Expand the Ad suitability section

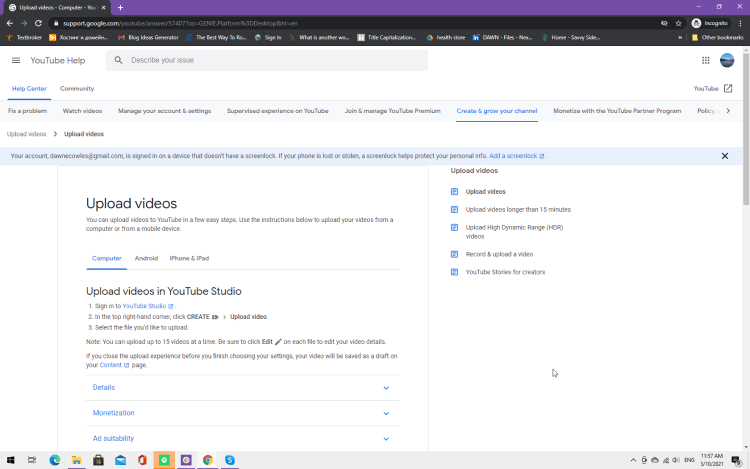tap(243, 438)
